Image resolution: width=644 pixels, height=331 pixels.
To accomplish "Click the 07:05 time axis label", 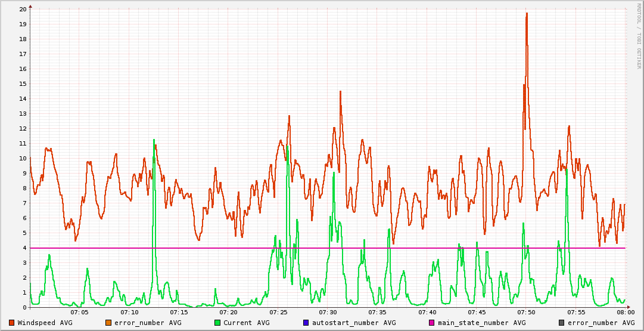I will coord(80,313).
